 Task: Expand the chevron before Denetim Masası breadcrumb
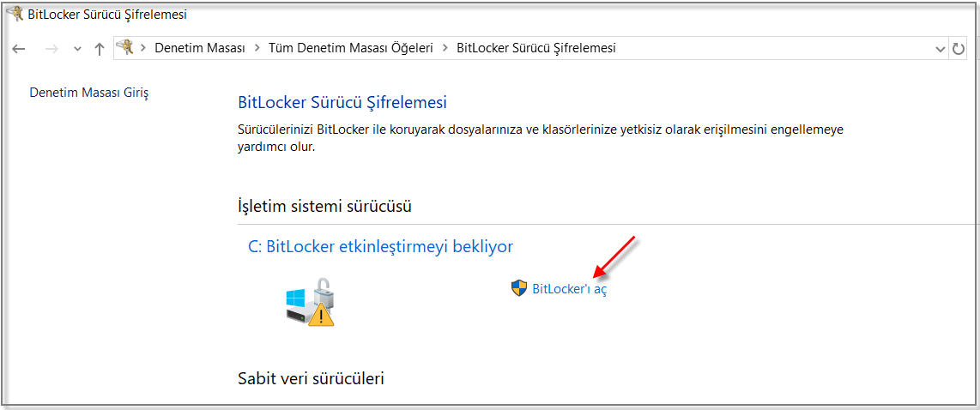click(143, 48)
